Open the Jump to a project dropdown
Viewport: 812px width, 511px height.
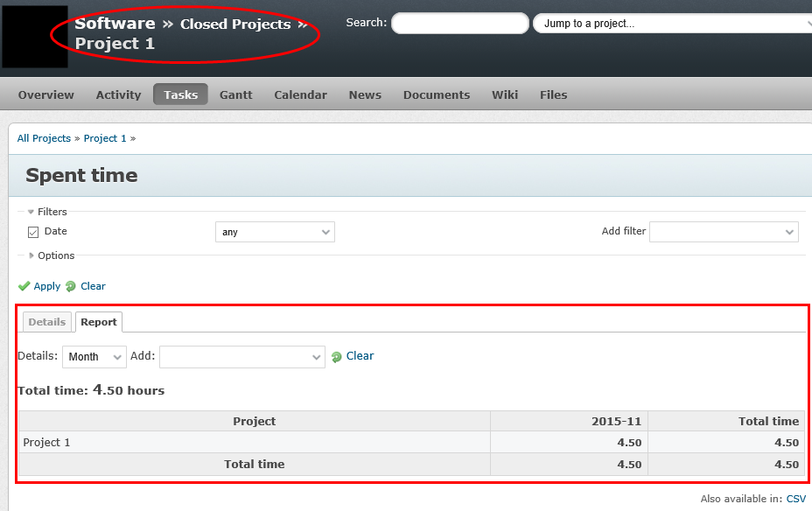[x=672, y=24]
